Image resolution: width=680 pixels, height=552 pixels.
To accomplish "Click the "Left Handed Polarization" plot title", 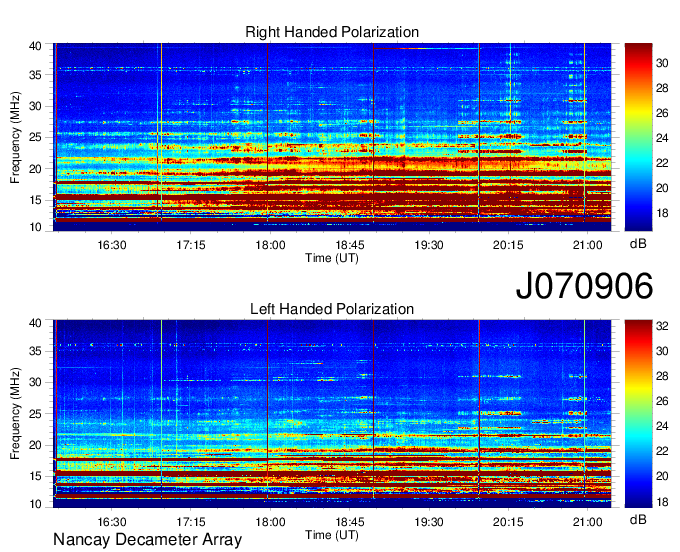I will [x=332, y=309].
